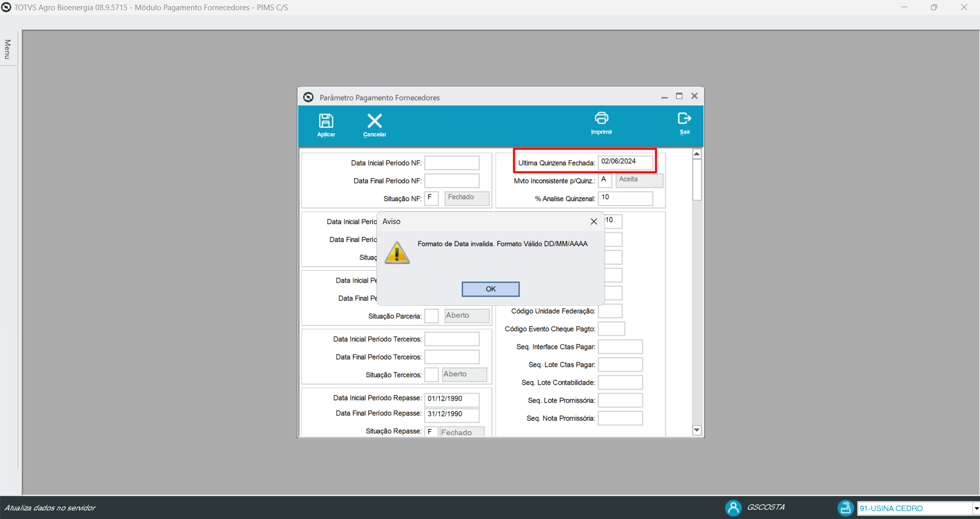Close the Parâmetro Pagamento Fornecedores window
Screen dimensions: 980x519
click(x=695, y=96)
